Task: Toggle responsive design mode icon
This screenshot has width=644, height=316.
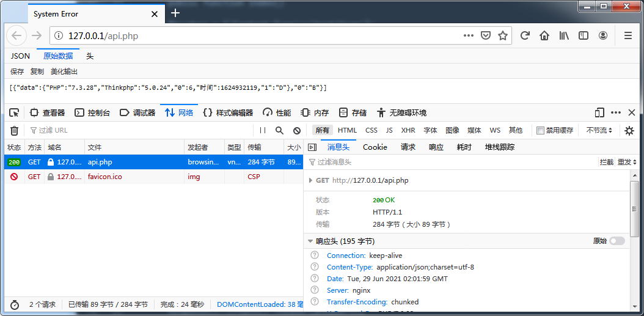Action: [x=600, y=112]
